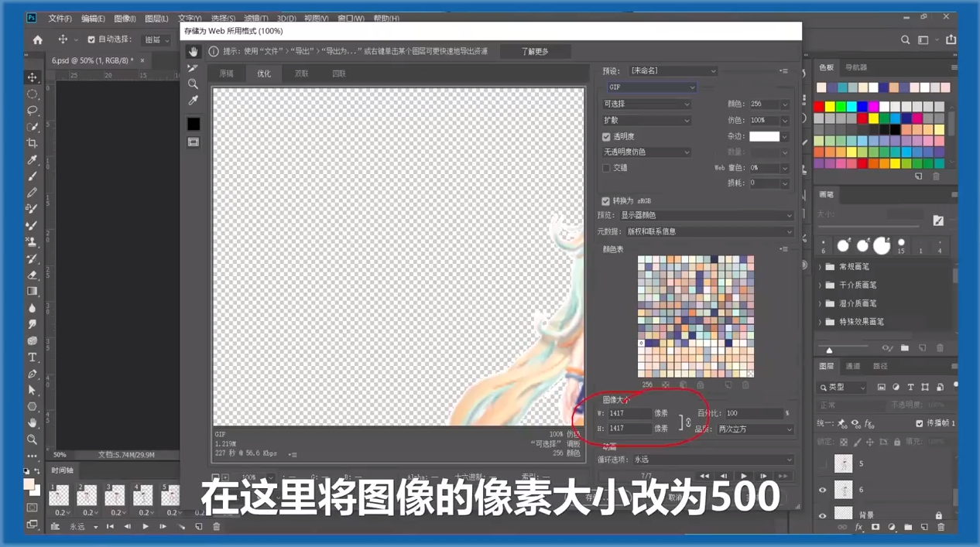This screenshot has height=547, width=980.
Task: Switch to the 导航器 panel tab
Action: tap(856, 68)
